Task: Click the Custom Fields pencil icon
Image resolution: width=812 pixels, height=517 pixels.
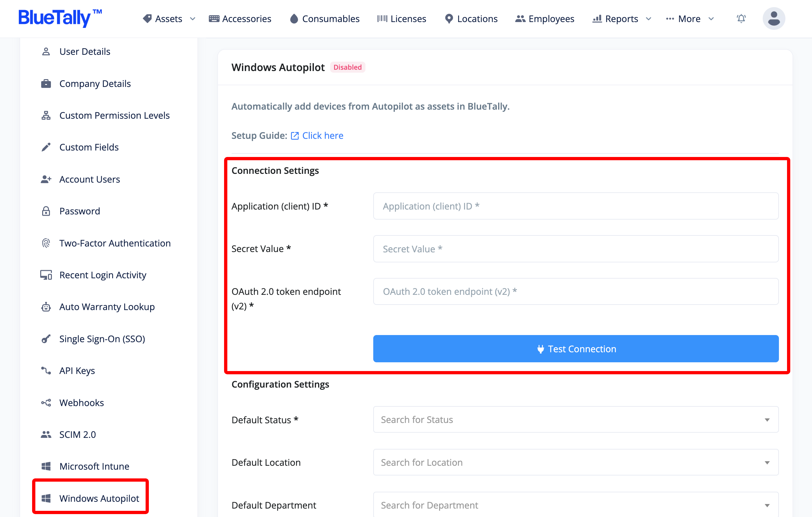Action: (x=46, y=147)
